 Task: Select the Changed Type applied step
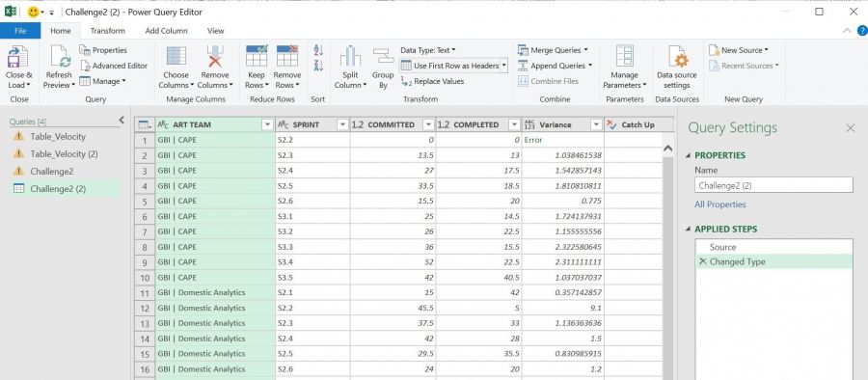(773, 261)
